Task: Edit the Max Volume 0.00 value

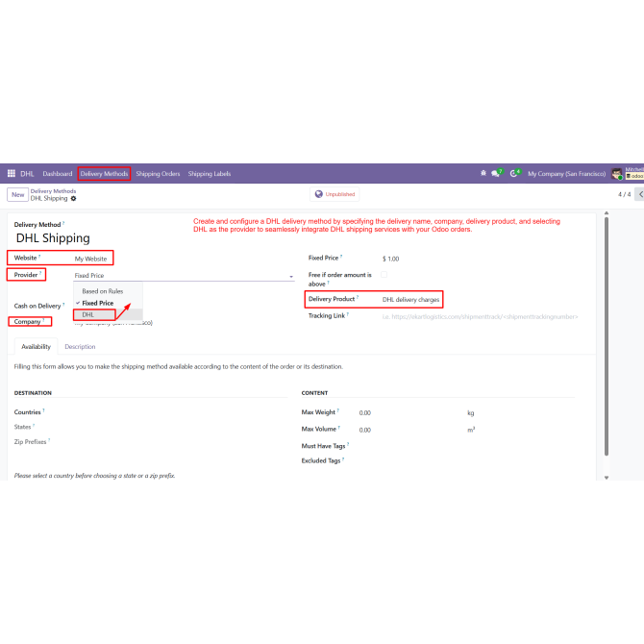Action: tap(365, 430)
